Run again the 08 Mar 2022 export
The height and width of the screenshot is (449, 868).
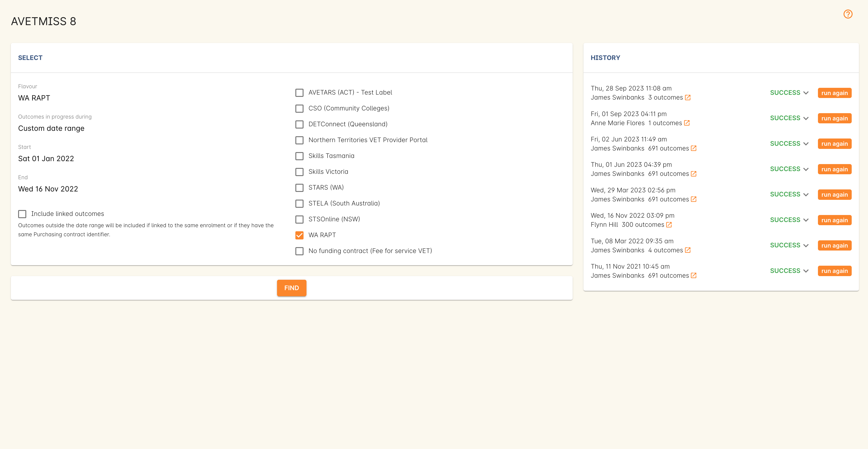pos(834,245)
